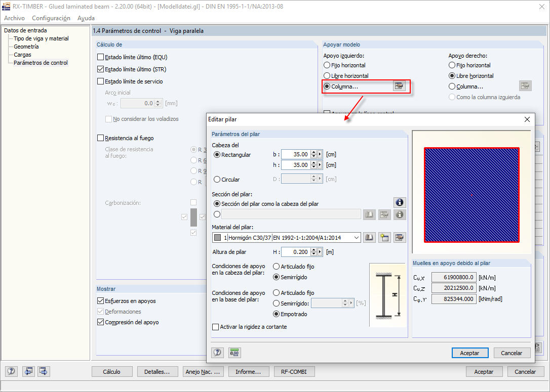Open flyout arrow beside b value
The image size is (550, 392).
pyautogui.click(x=320, y=154)
